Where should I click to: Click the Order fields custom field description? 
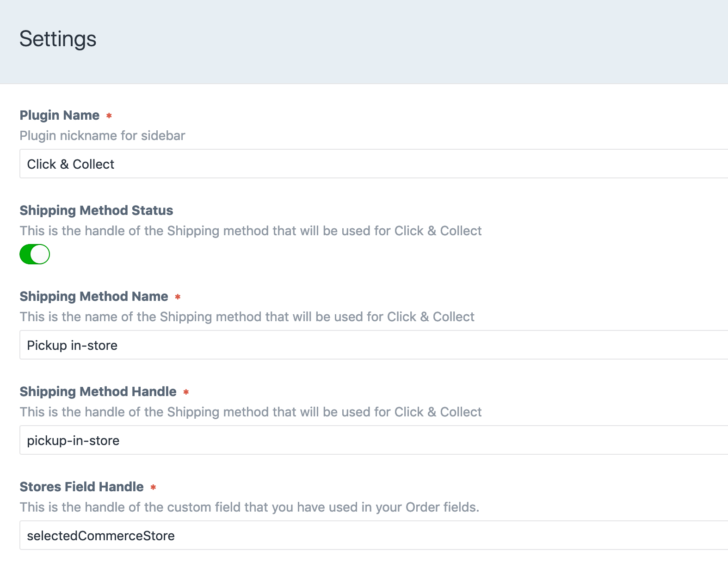(249, 507)
